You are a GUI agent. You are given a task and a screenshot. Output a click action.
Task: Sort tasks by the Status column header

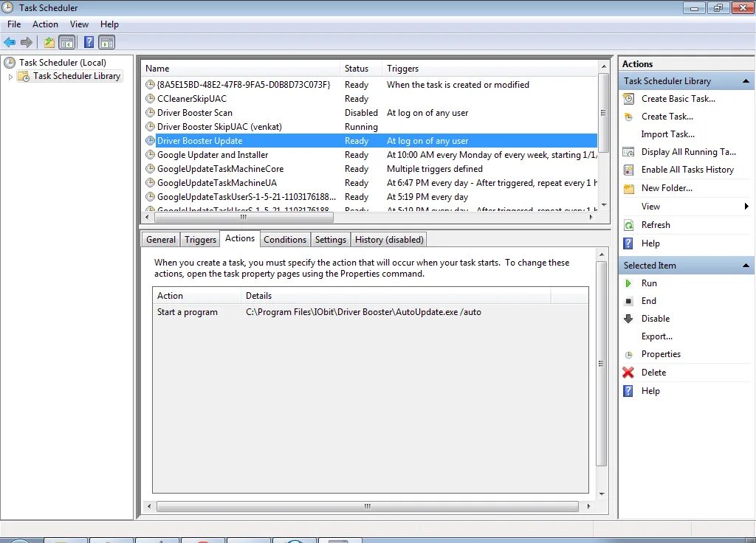coord(360,69)
